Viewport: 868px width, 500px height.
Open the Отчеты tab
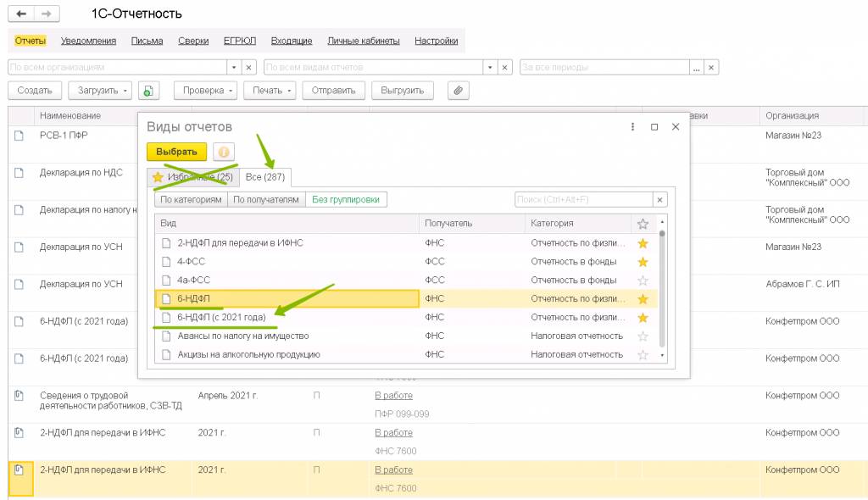coord(30,41)
